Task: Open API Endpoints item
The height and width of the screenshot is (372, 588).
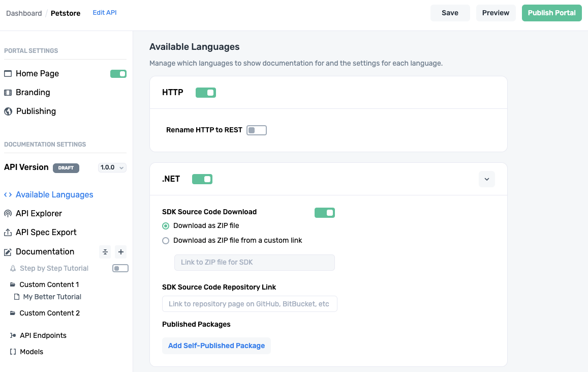Action: (x=43, y=335)
